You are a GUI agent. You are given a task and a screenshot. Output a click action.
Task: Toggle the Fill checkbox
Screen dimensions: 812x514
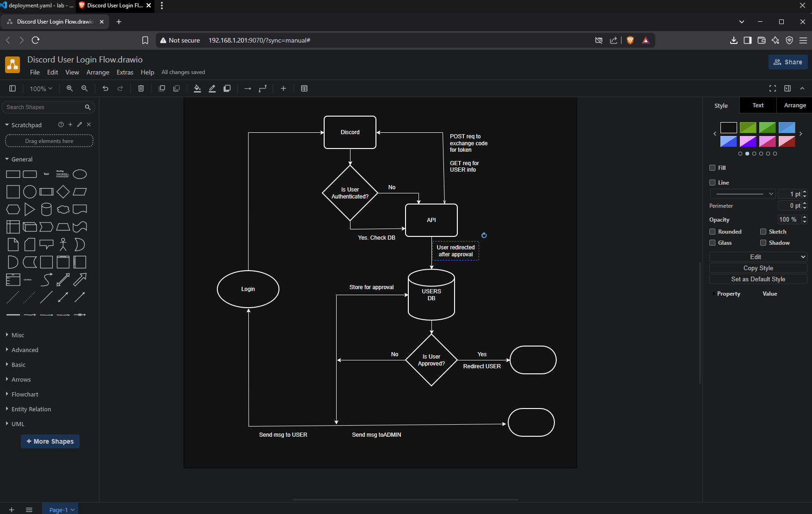pyautogui.click(x=713, y=168)
